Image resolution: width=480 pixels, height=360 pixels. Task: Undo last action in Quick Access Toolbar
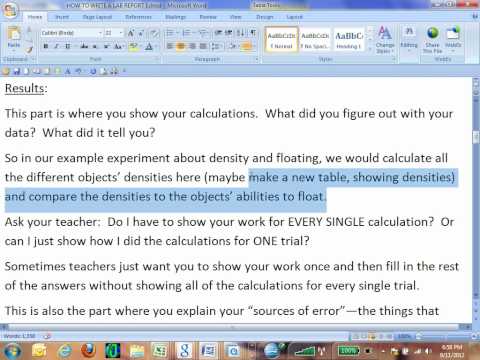point(79,71)
